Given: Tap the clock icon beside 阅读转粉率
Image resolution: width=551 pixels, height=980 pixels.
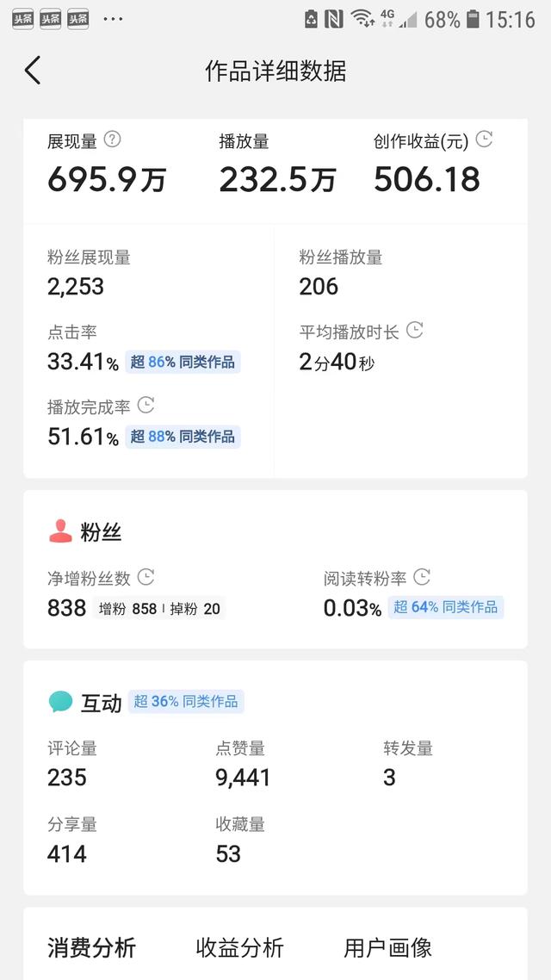Looking at the screenshot, I should pos(422,577).
